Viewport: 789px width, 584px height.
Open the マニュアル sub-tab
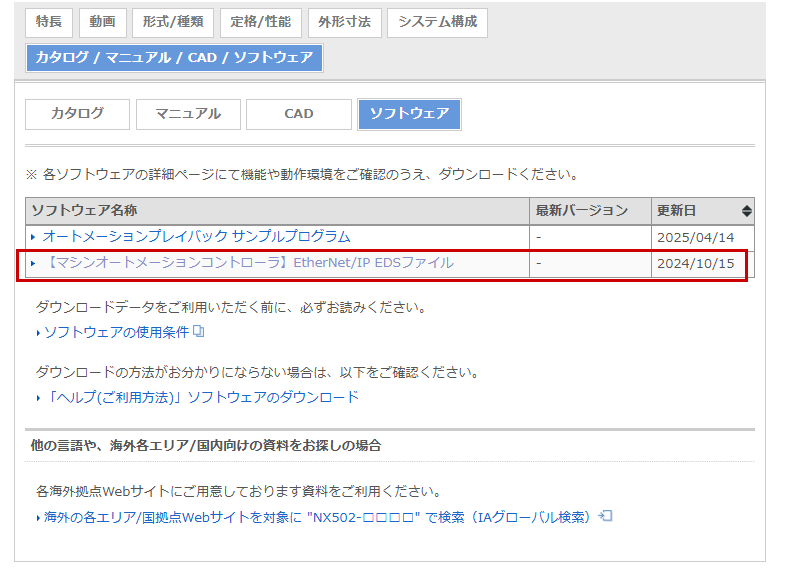coord(188,114)
